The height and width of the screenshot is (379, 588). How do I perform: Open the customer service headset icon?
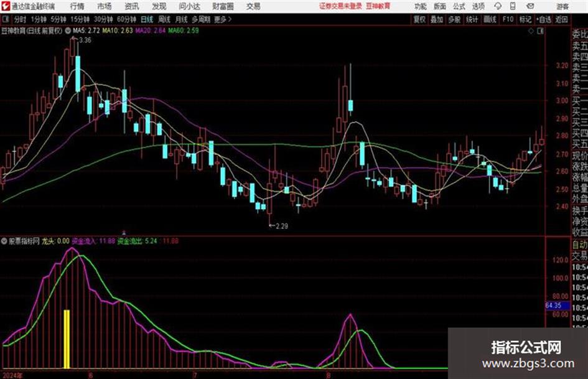(x=498, y=6)
